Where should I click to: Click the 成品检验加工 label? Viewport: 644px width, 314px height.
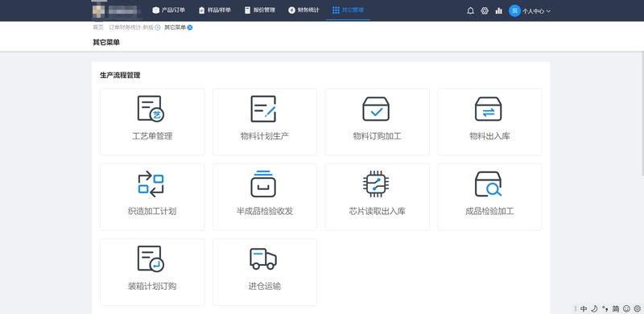point(489,211)
